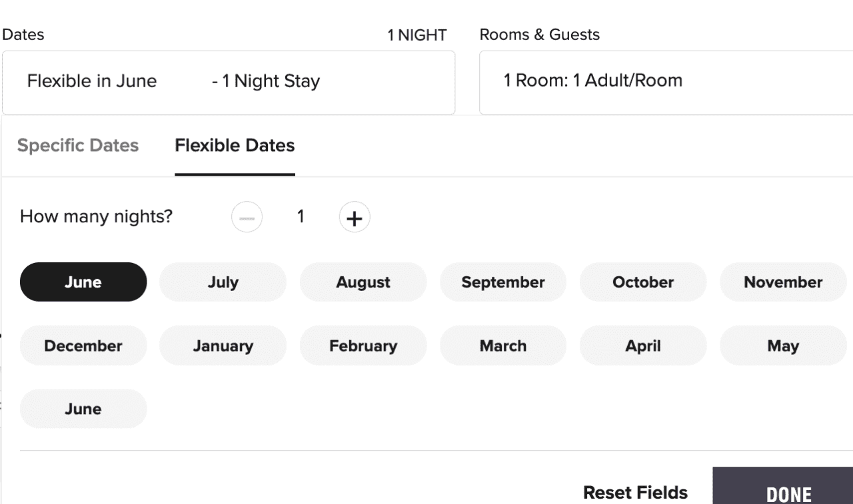Viewport: 853px width, 504px height.
Task: Select the January month pill
Action: click(x=223, y=346)
